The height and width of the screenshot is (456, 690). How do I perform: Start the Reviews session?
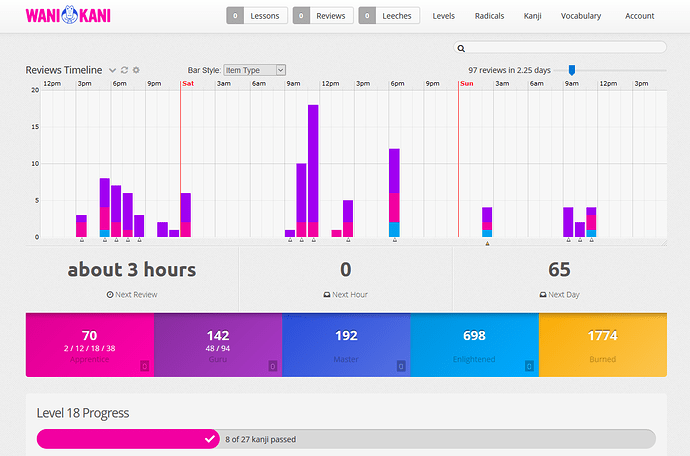pyautogui.click(x=323, y=15)
